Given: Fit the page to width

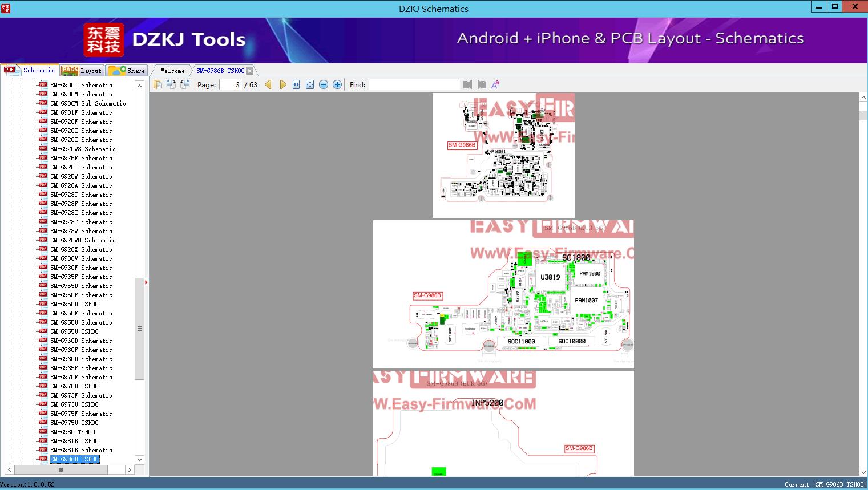Looking at the screenshot, I should pos(296,84).
